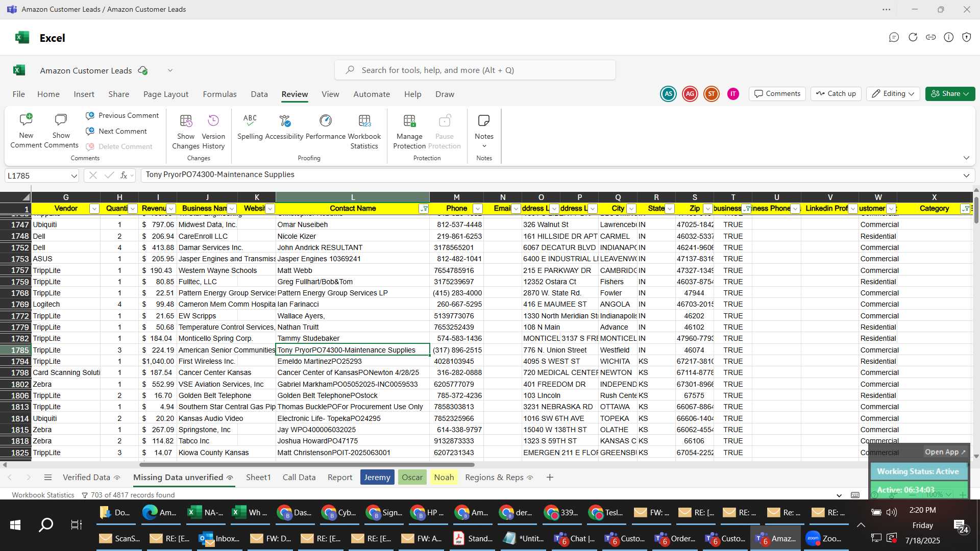The width and height of the screenshot is (980, 551).
Task: Open the AS collaborator avatar
Action: point(668,94)
